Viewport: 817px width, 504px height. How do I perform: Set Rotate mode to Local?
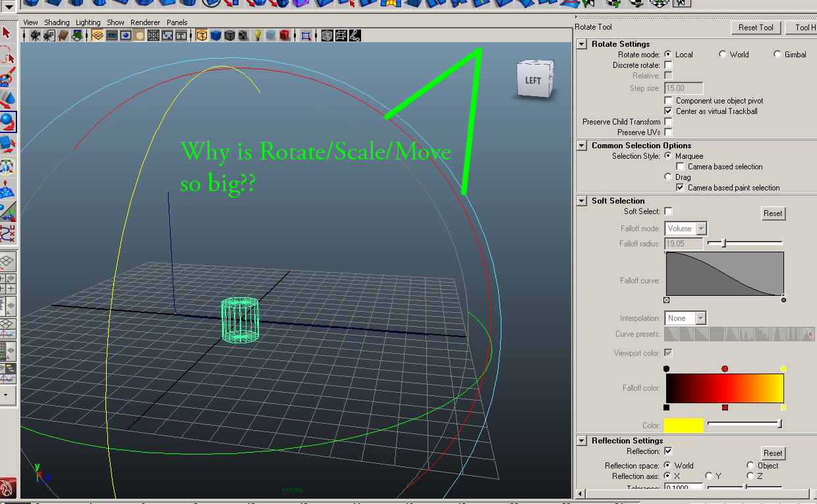668,55
